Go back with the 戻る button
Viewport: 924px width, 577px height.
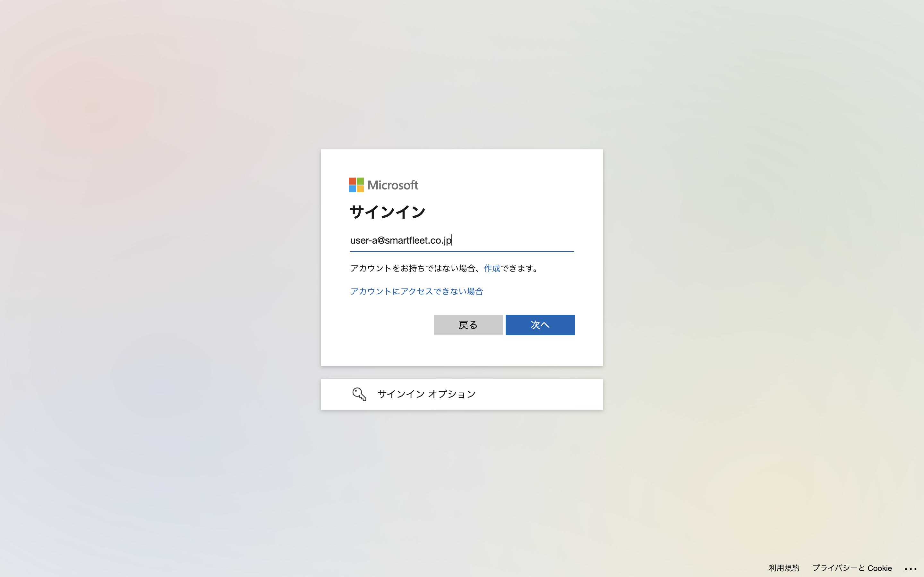[x=468, y=325]
